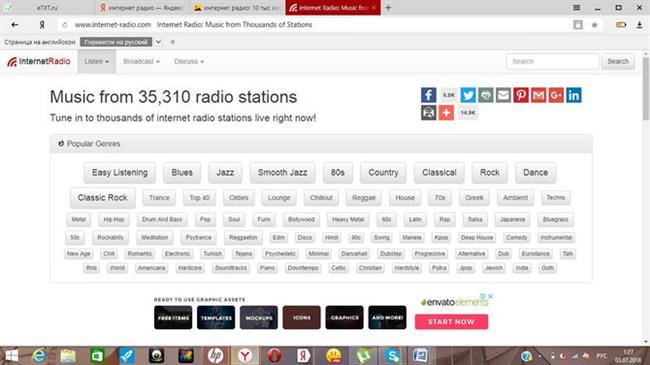Bookmark page with the star icon

coord(594,25)
